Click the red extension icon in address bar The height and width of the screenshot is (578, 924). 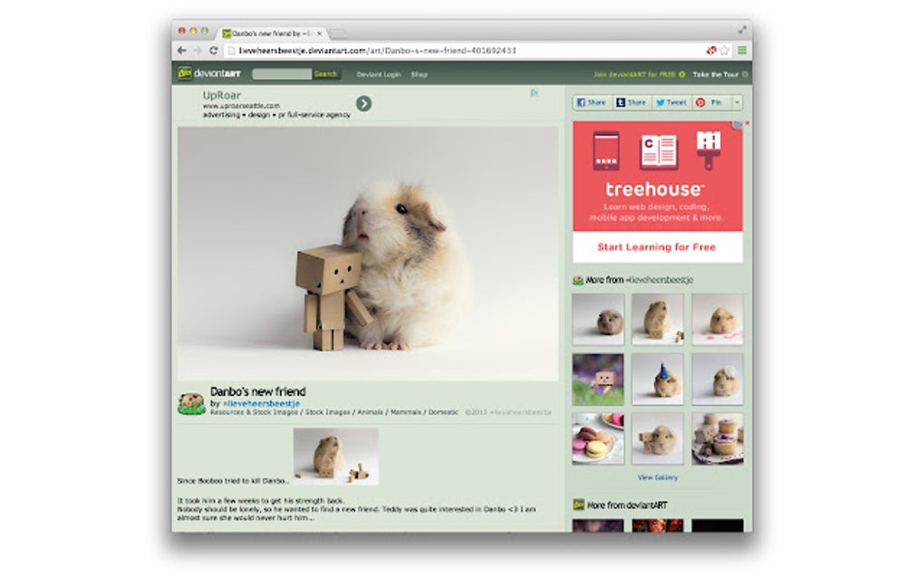[x=711, y=51]
